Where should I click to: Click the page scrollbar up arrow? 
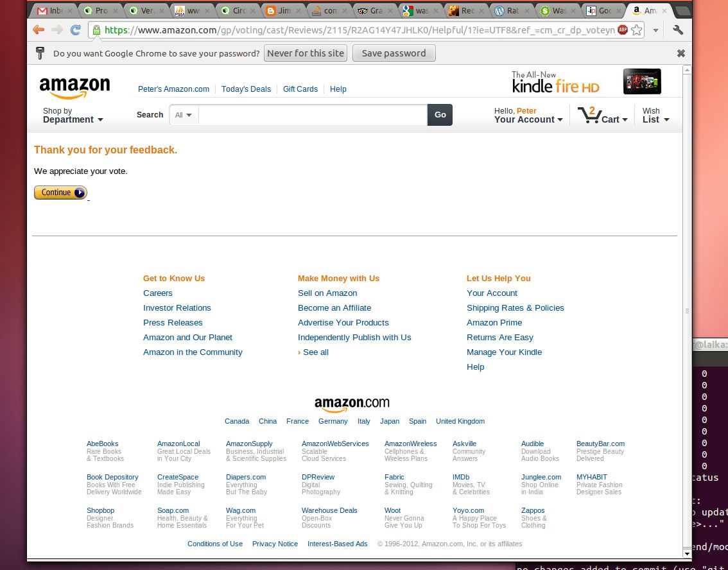687,69
